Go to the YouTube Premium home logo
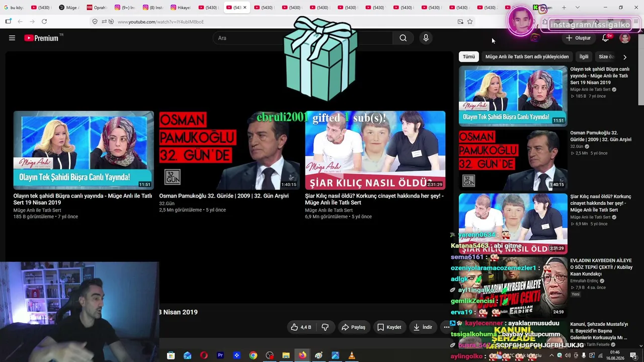The height and width of the screenshot is (362, 644). pyautogui.click(x=41, y=38)
